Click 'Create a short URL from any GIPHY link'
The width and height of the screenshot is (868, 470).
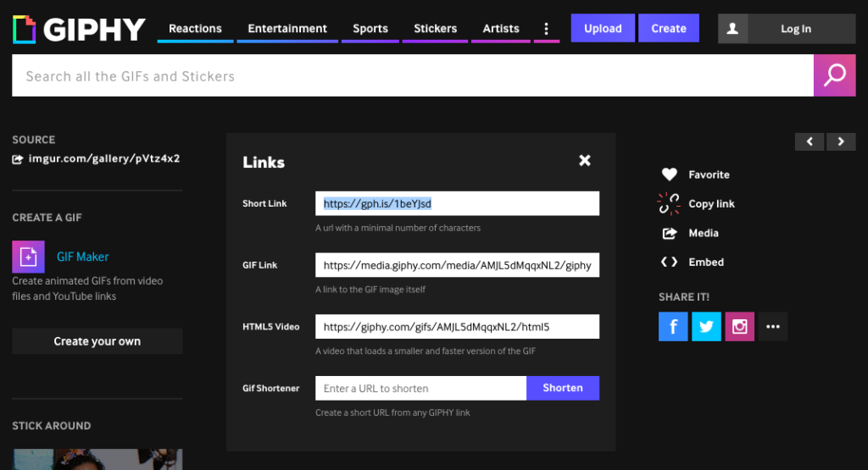(392, 412)
